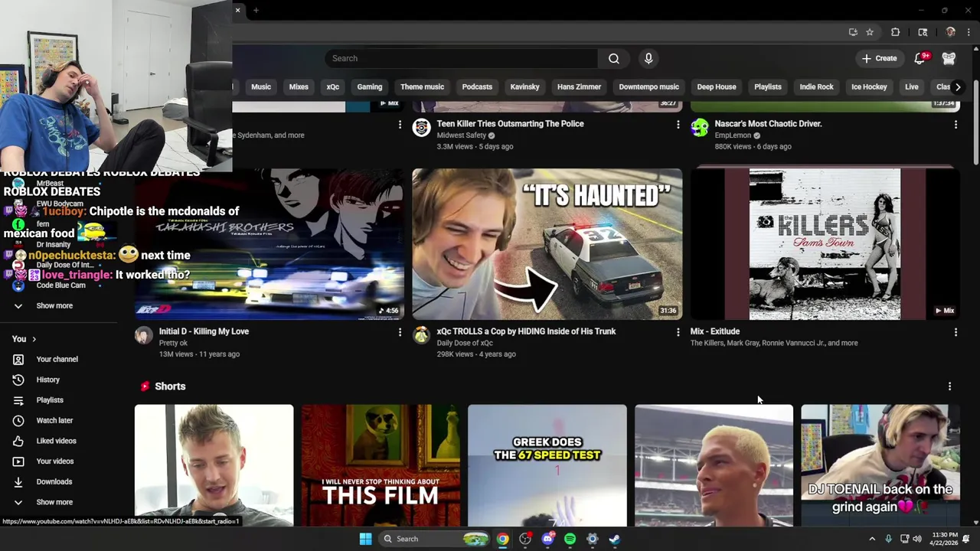This screenshot has width=980, height=551.
Task: Click the YouTube search magnifier button
Action: pos(614,58)
